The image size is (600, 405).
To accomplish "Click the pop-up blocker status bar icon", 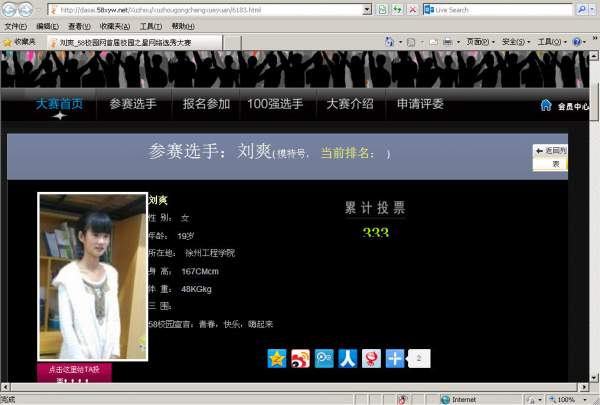I will click(402, 400).
